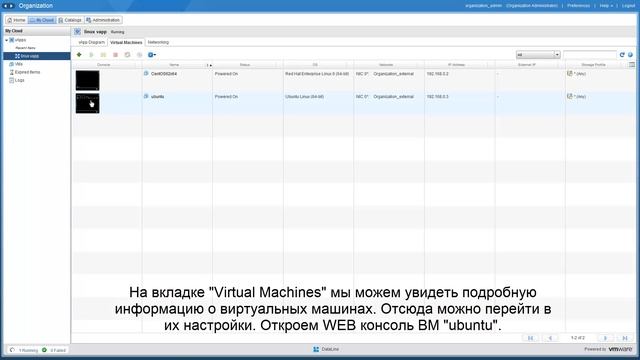This screenshot has width=640, height=360.
Task: Open the Help menu in header
Action: (606, 6)
